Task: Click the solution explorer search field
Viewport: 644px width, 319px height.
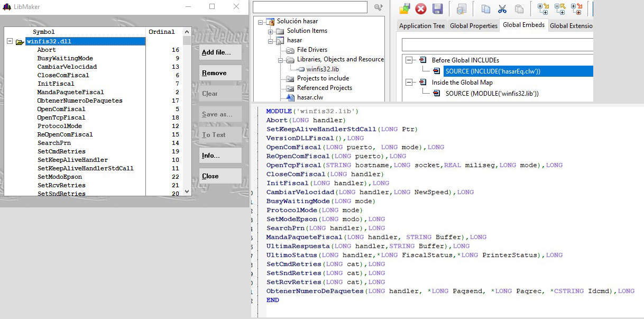Action: pyautogui.click(x=310, y=7)
